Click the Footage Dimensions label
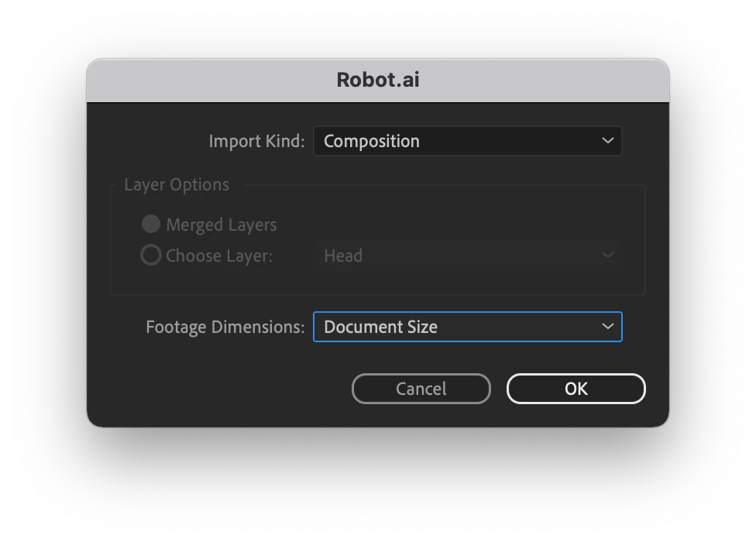The height and width of the screenshot is (542, 756). (225, 327)
